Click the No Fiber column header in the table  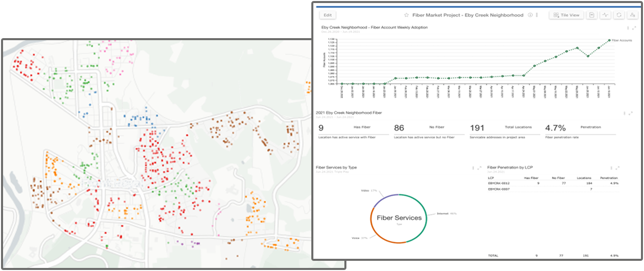tap(559, 178)
